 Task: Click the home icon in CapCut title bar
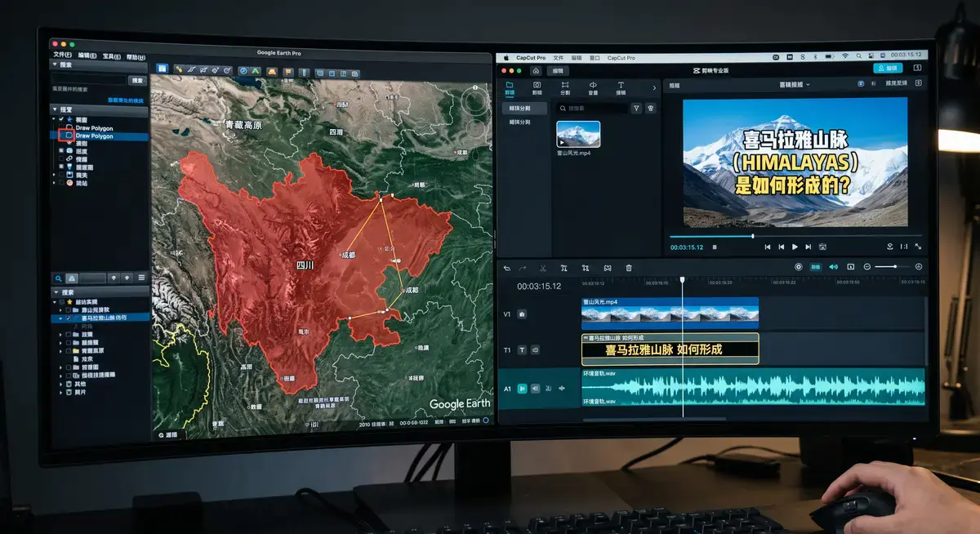pyautogui.click(x=536, y=71)
